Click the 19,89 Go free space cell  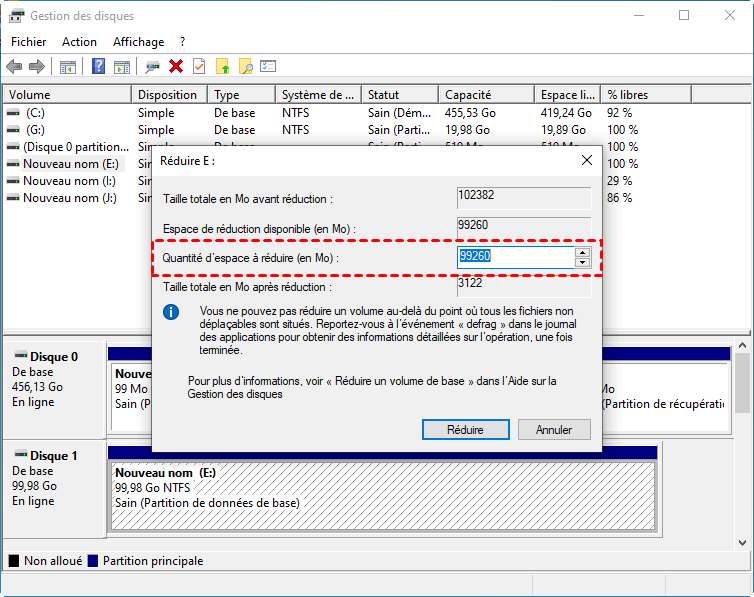pos(563,130)
